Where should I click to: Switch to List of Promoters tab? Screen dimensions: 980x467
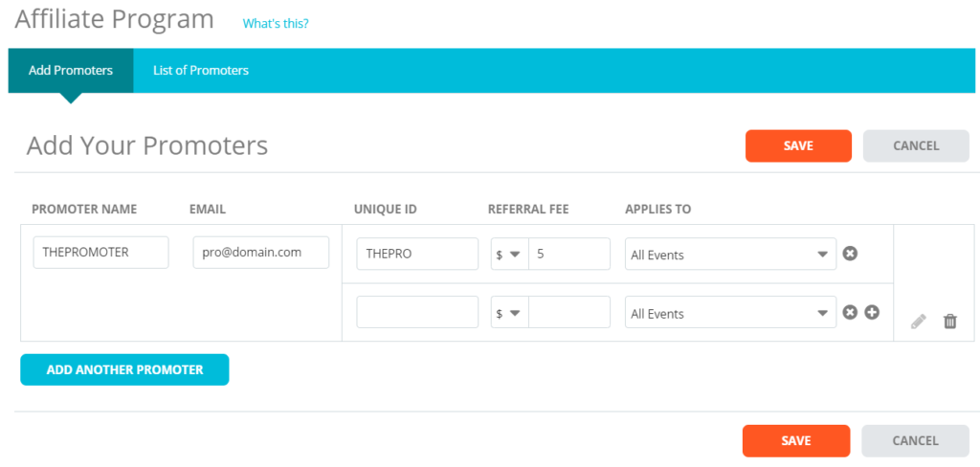pos(201,70)
